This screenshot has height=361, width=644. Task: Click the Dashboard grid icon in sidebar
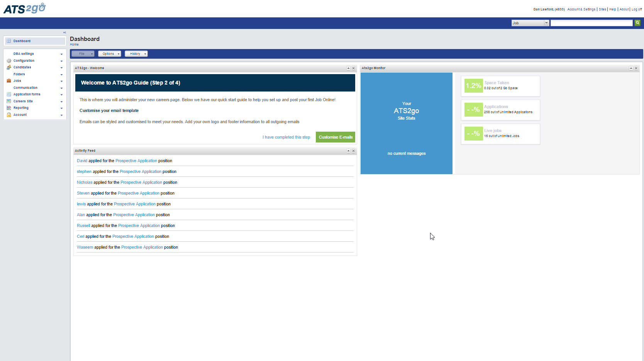[9, 41]
